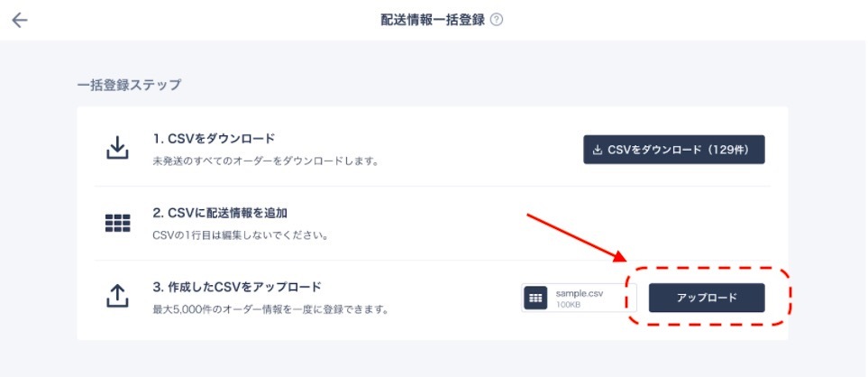Screen dimensions: 868x377
Task: Select the sample.csv file name
Action: coord(580,293)
